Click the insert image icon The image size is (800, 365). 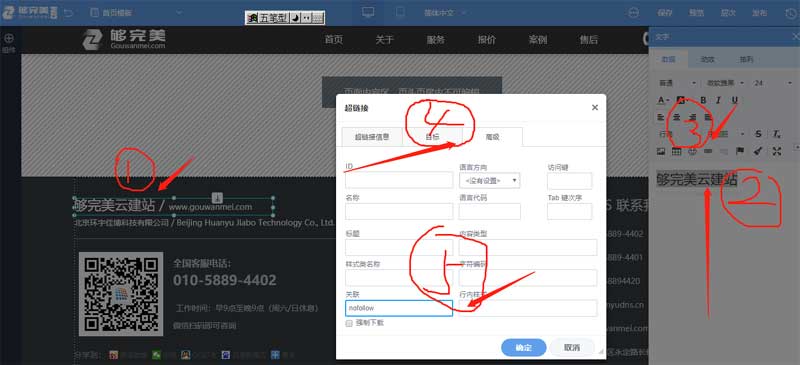click(661, 151)
